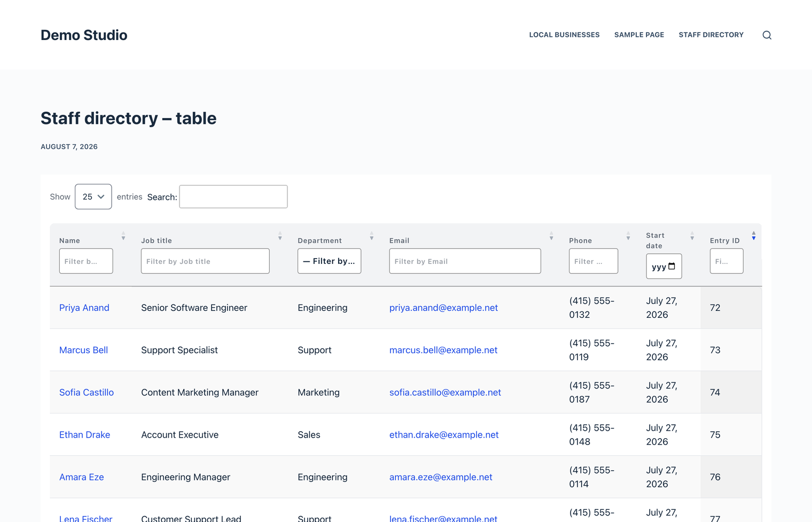Image resolution: width=812 pixels, height=522 pixels.
Task: Click the Filter by Email input
Action: click(465, 261)
